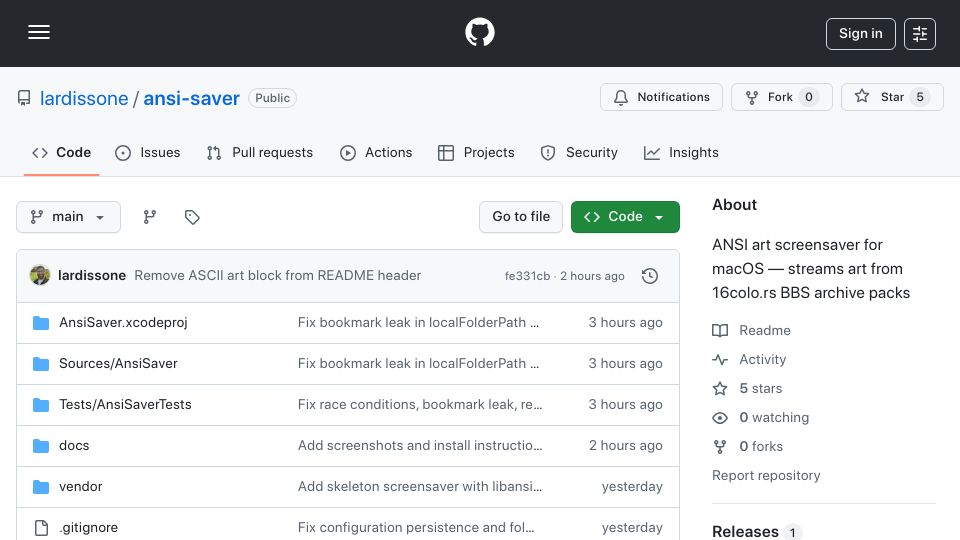Open the Sources/AnsiSaver folder

118,364
